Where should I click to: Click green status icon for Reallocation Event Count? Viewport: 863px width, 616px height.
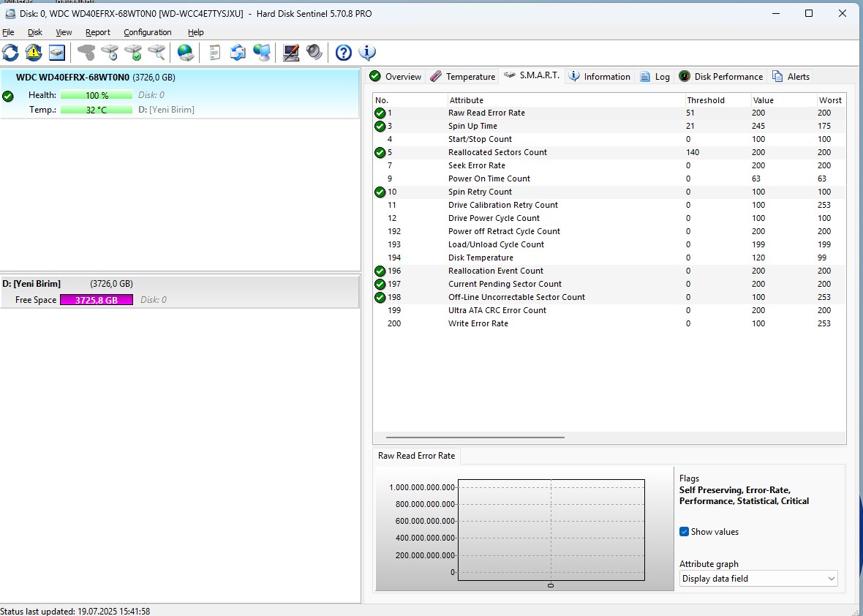[380, 271]
